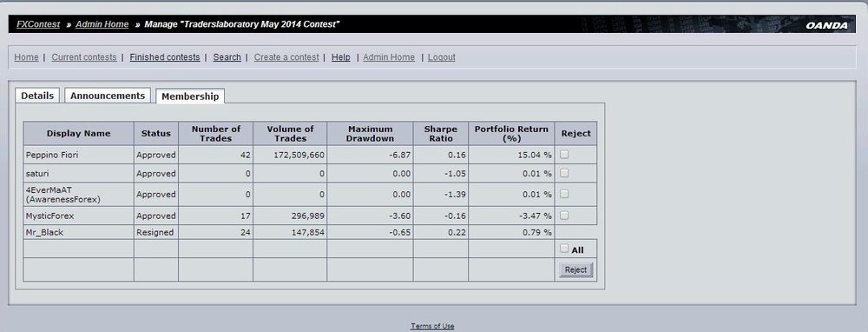
Task: Click the Number of Trades header
Action: point(216,134)
